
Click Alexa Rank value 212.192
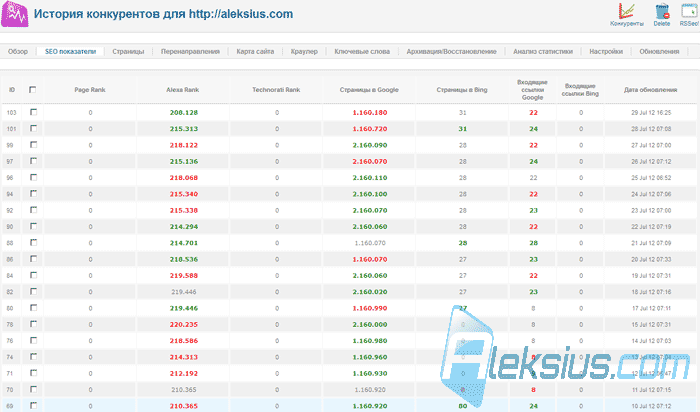coord(183,373)
